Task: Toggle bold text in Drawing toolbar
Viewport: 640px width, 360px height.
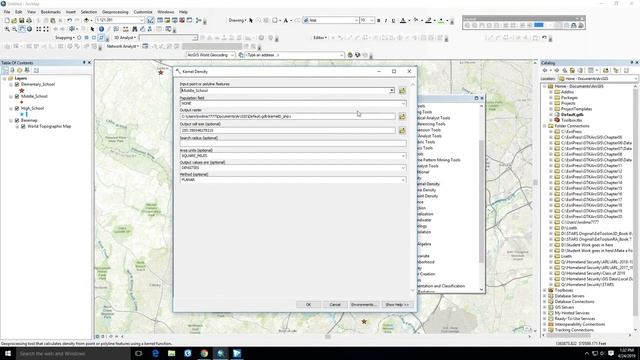Action: (378, 20)
